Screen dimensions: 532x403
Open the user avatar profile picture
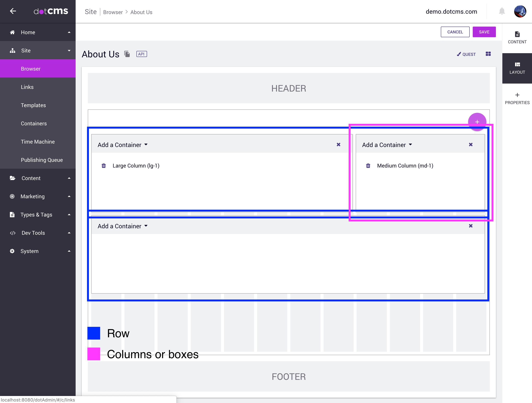tap(520, 11)
